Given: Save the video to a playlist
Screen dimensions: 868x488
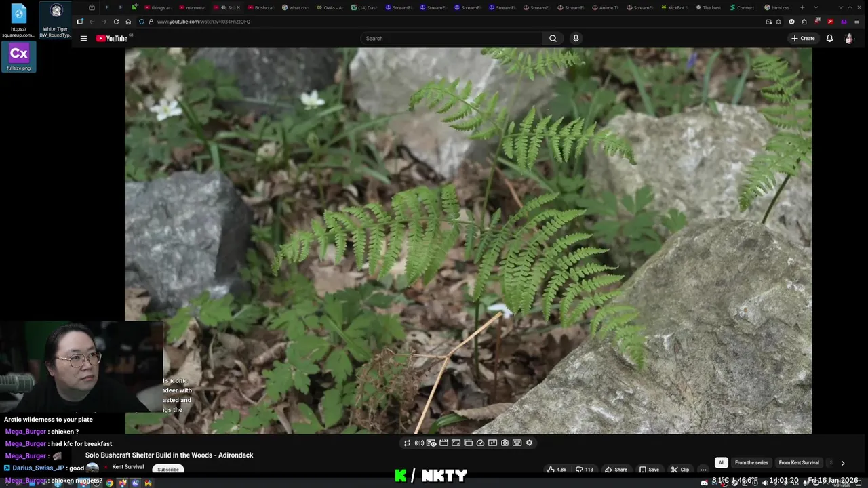Looking at the screenshot, I should (649, 470).
